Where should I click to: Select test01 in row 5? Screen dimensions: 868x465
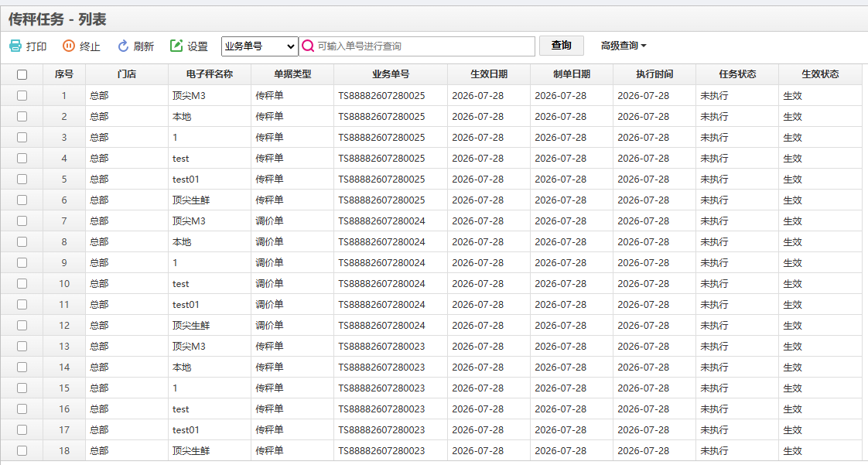pos(186,180)
